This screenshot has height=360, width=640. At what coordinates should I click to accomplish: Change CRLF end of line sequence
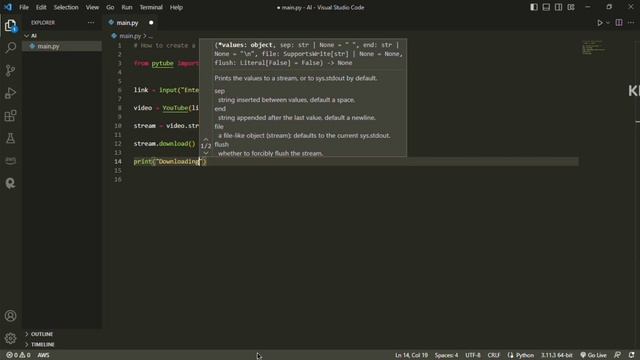tap(493, 355)
